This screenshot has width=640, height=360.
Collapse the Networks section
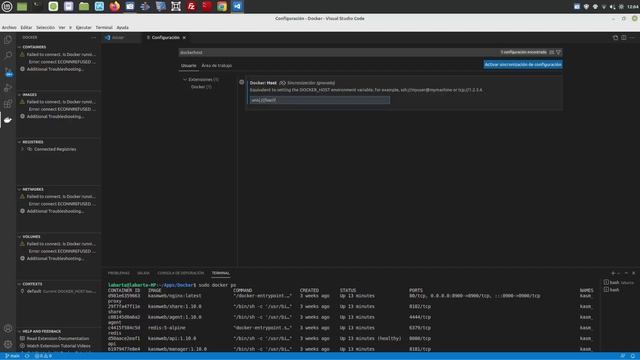[x=19, y=189]
